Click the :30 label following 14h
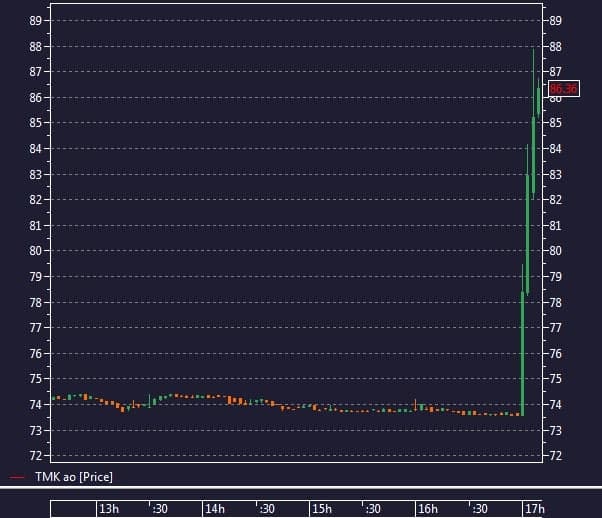Viewport: 602px width, 518px height. (x=267, y=509)
